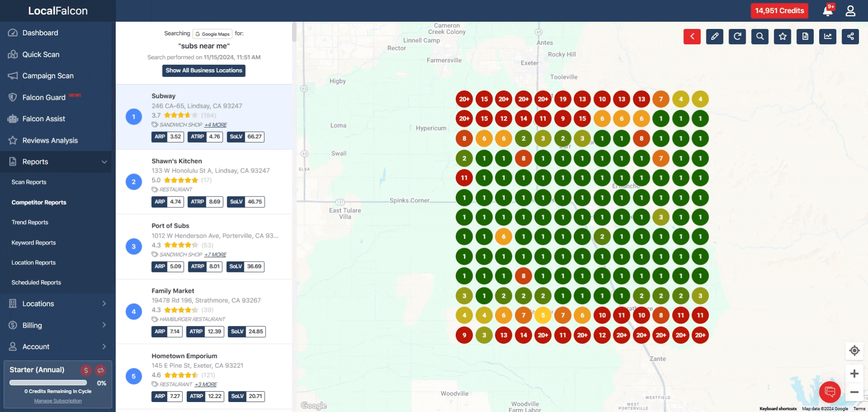868x412 pixels.
Task: Open the notifications bell
Action: click(828, 11)
